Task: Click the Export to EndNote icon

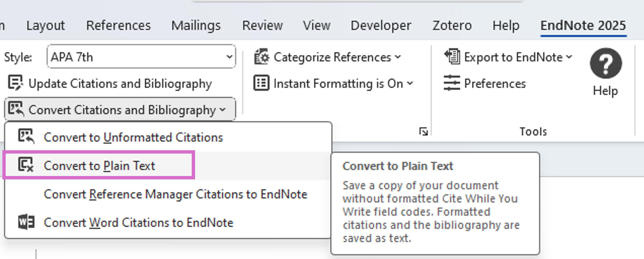Action: coord(452,57)
